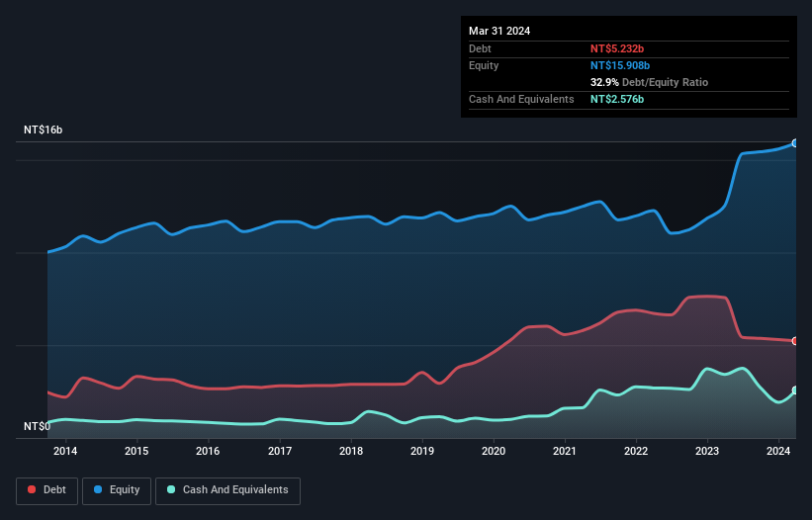Select the Debt endpoint marker on the red line
Screen dimensions: 812x520
pyautogui.click(x=795, y=341)
